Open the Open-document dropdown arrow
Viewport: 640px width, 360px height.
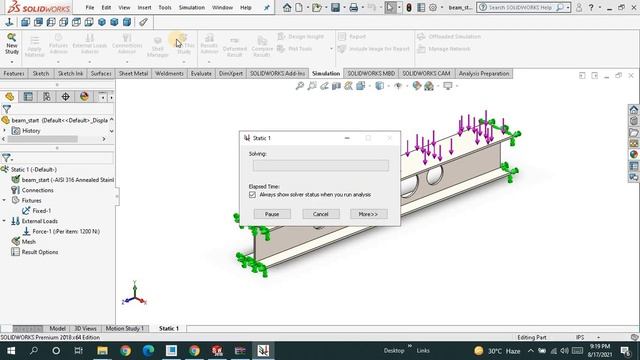click(x=326, y=7)
